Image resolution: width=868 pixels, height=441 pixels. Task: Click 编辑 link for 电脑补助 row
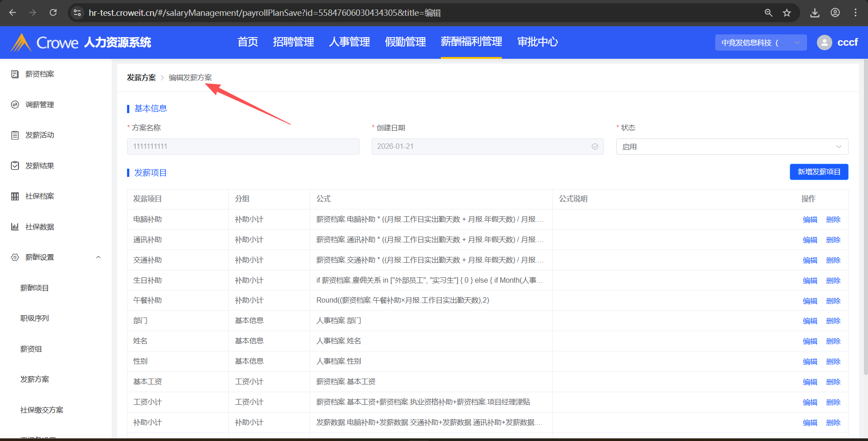click(x=810, y=219)
